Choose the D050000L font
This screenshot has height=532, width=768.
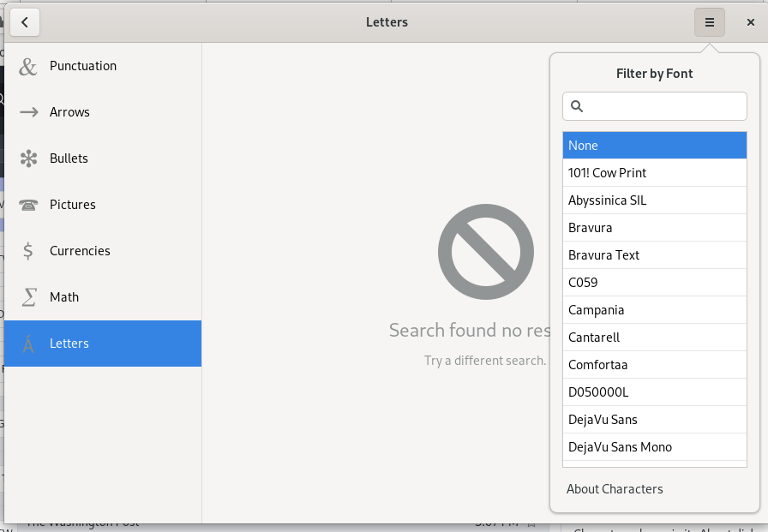[x=654, y=392]
